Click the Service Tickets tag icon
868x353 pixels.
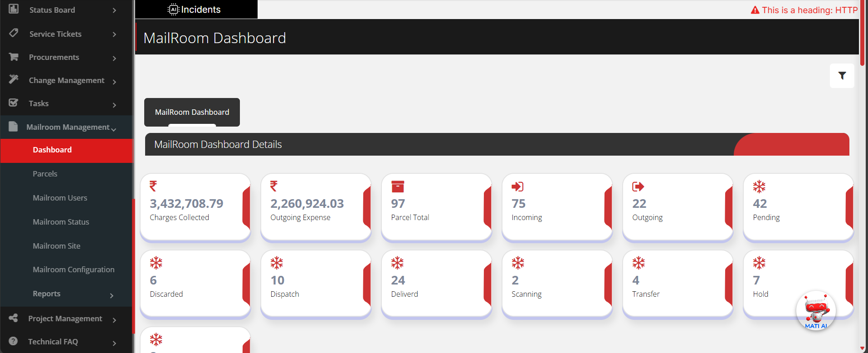[14, 33]
